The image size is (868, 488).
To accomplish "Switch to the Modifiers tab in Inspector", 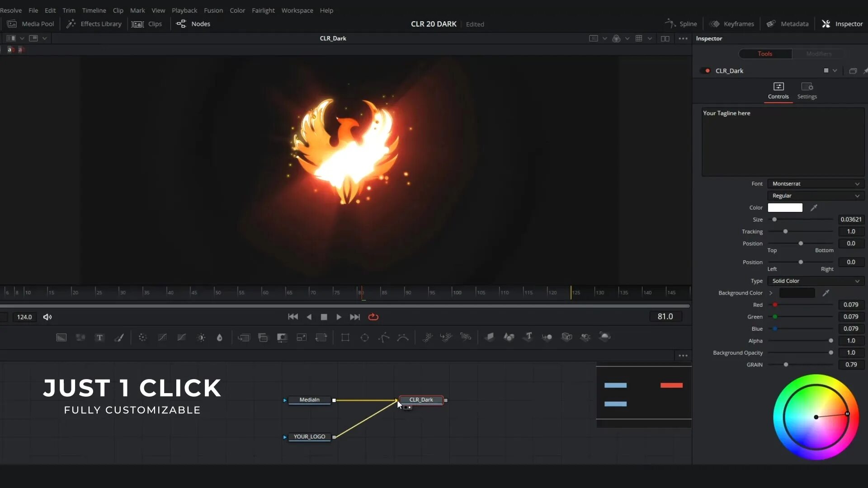I will coord(819,53).
